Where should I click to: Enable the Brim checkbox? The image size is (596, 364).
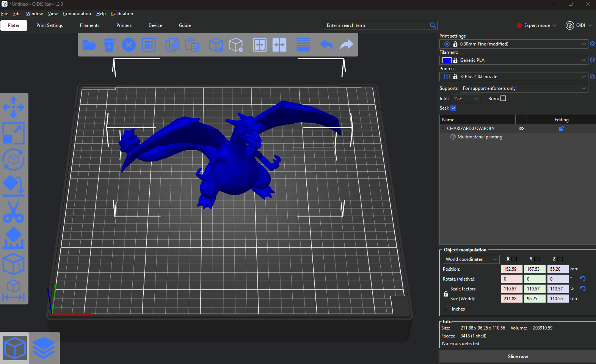click(x=503, y=98)
